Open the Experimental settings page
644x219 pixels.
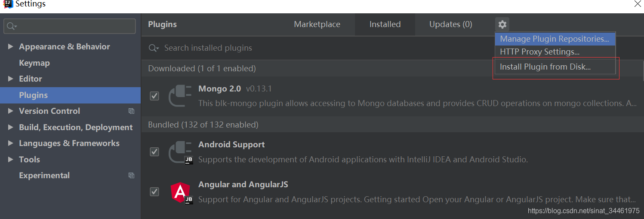click(44, 176)
